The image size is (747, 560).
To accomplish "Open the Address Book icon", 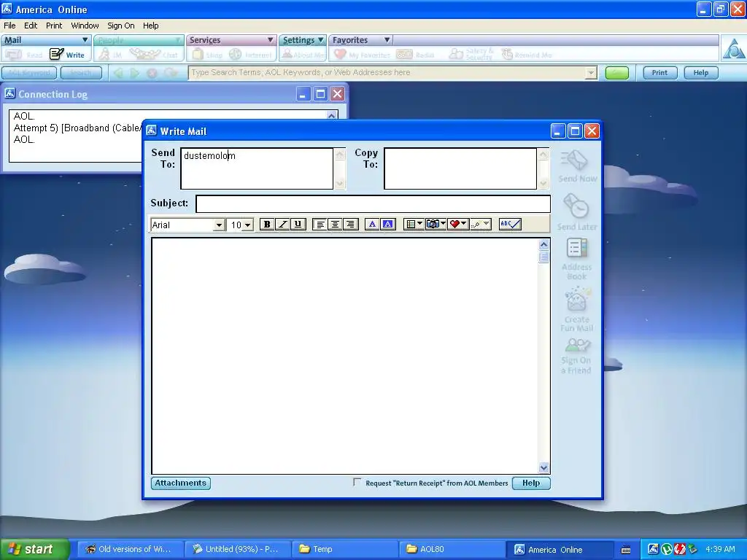I will click(x=577, y=248).
